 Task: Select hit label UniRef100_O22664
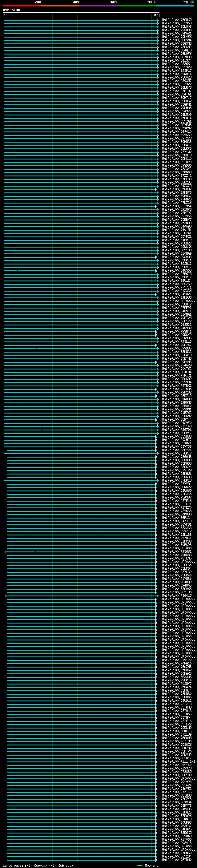[x=177, y=64]
